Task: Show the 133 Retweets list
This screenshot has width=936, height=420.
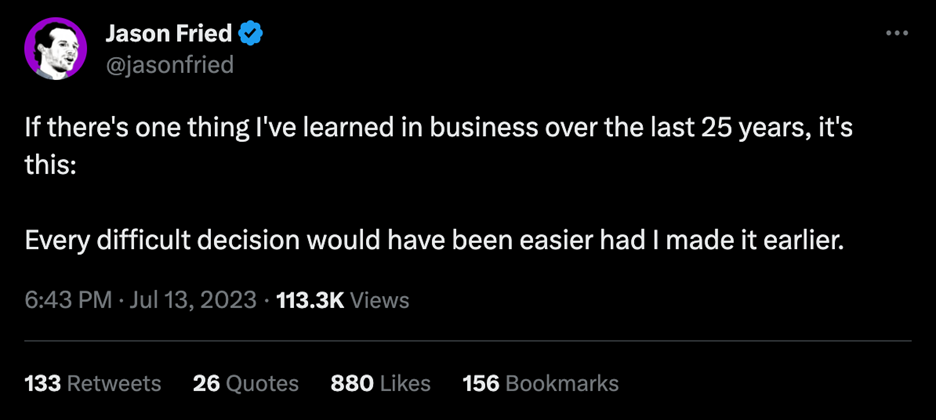Action: tap(92, 383)
